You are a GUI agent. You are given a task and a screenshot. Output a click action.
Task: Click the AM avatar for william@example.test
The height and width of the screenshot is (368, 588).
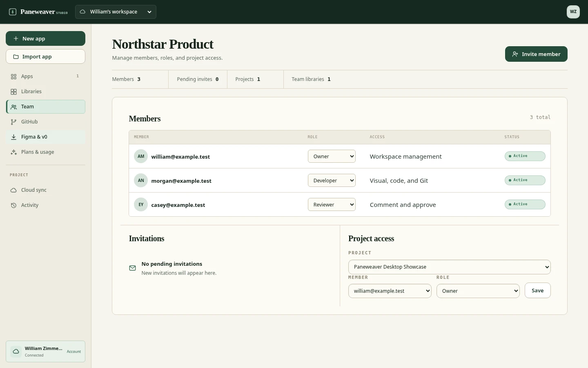coord(141,156)
